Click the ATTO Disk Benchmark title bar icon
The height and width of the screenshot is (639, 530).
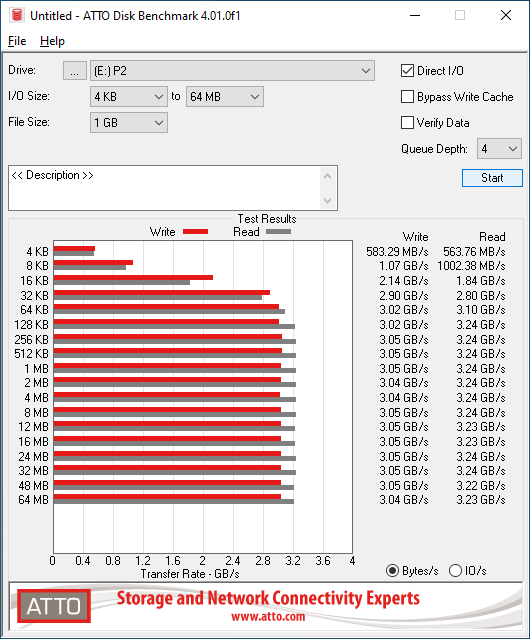(17, 15)
